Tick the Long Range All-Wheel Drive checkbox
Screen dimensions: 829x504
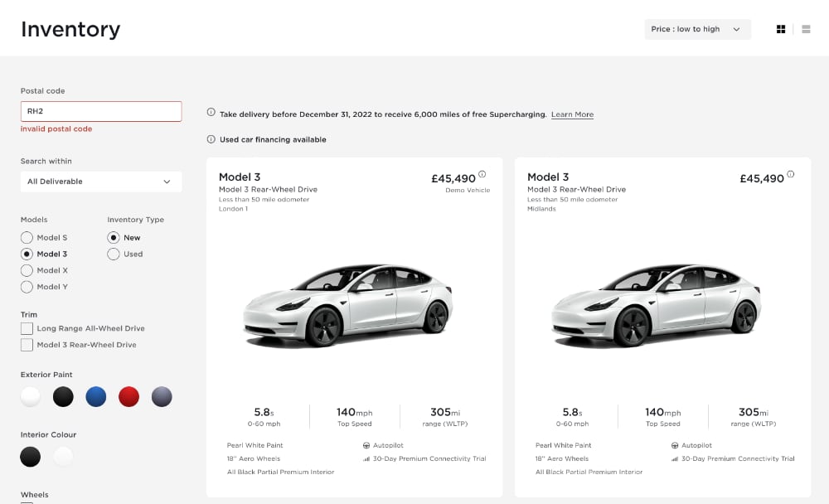point(27,328)
